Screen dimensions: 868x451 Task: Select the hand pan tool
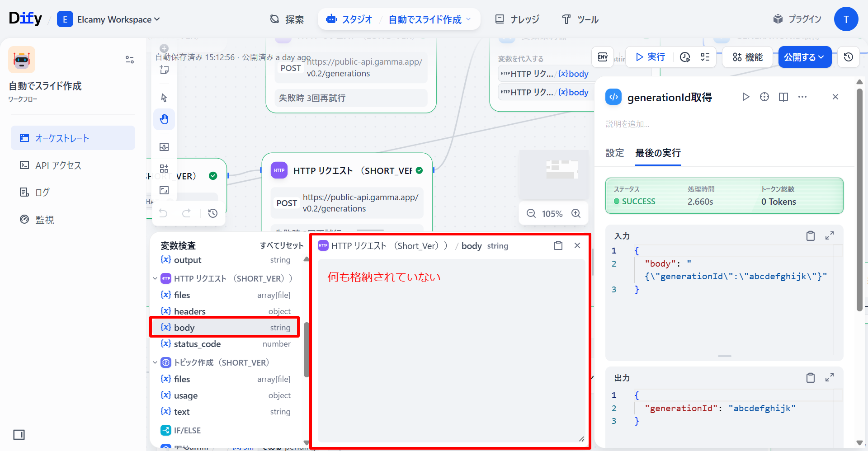[164, 119]
